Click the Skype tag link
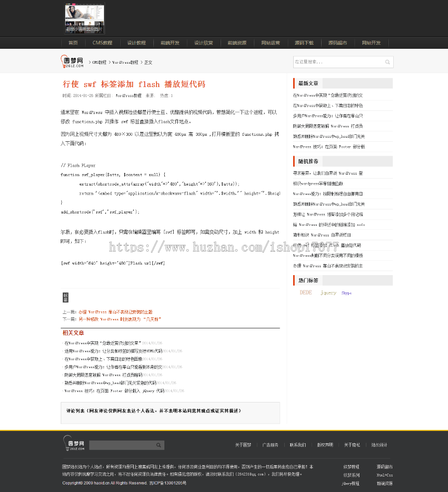448x492 pixels. [346, 293]
